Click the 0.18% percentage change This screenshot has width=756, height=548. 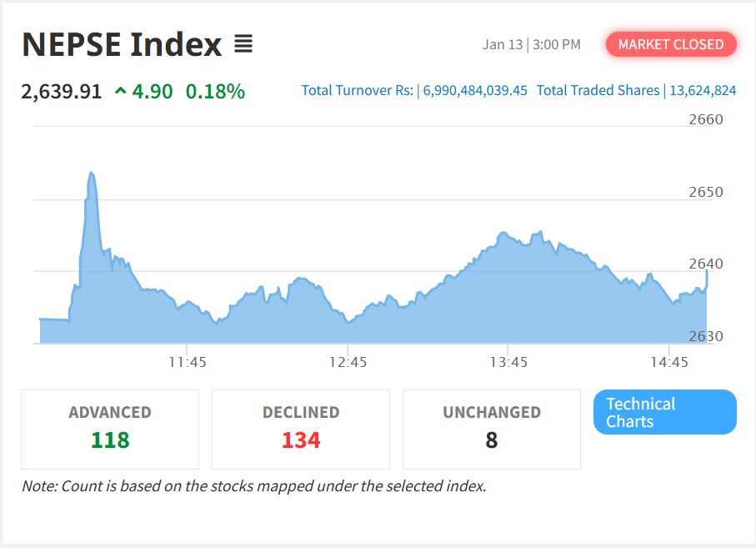[x=215, y=91]
